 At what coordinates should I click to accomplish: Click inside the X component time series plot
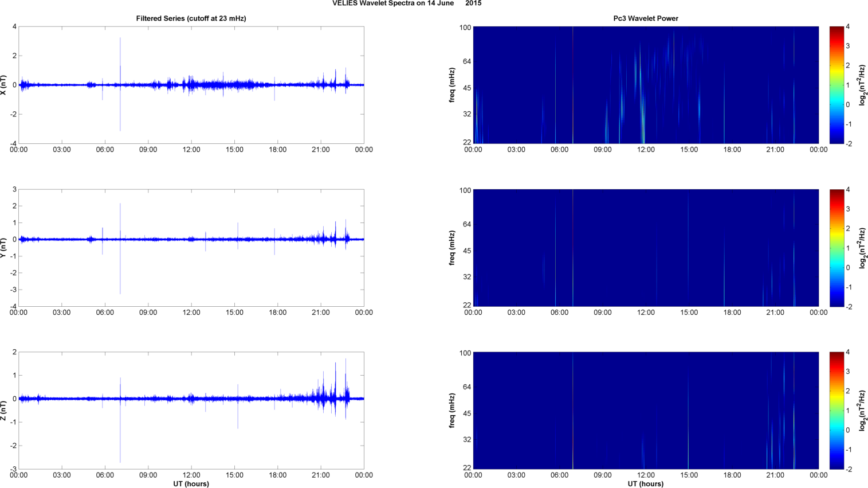[191, 85]
